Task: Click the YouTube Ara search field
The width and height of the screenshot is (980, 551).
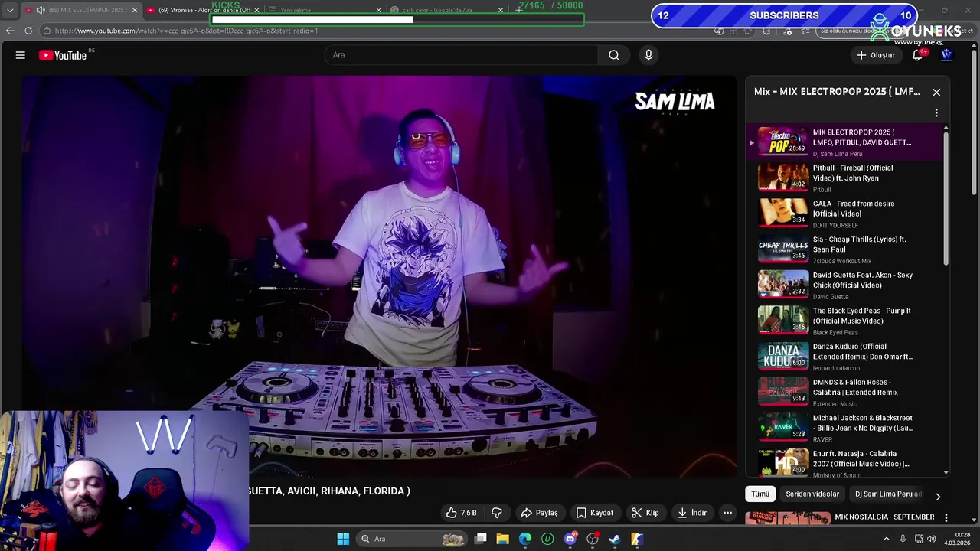Action: [x=462, y=55]
